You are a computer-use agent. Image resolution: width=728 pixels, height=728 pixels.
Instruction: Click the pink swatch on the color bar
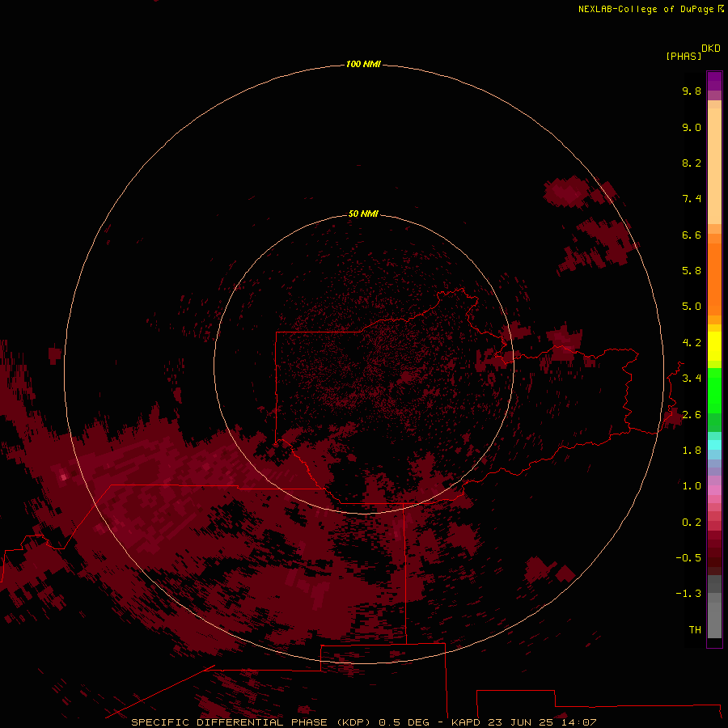714,490
